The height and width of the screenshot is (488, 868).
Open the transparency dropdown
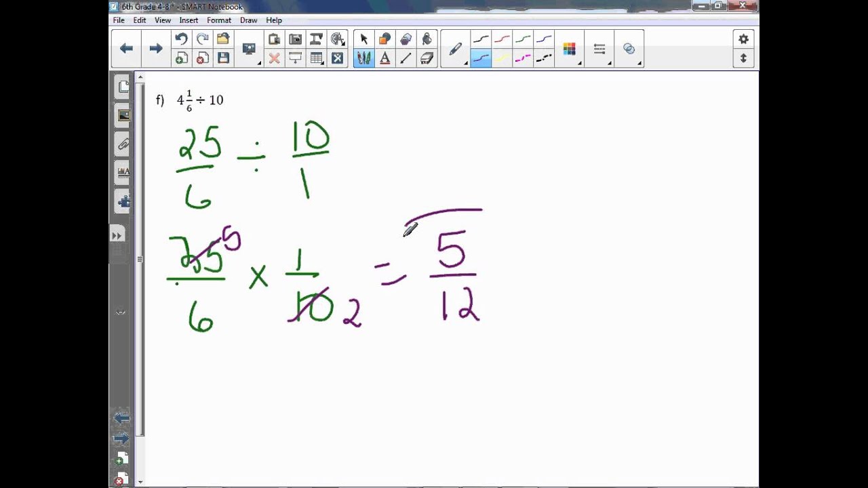[x=629, y=49]
